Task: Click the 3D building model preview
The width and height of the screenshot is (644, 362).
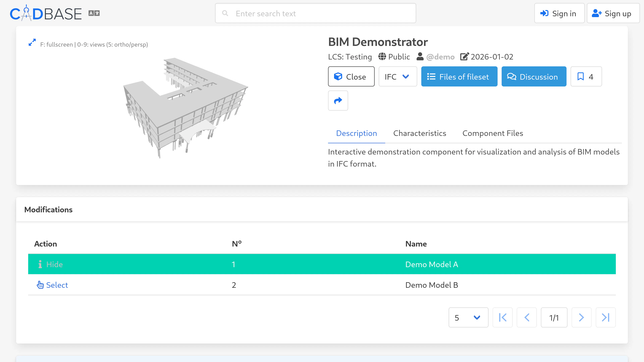Action: pyautogui.click(x=185, y=108)
